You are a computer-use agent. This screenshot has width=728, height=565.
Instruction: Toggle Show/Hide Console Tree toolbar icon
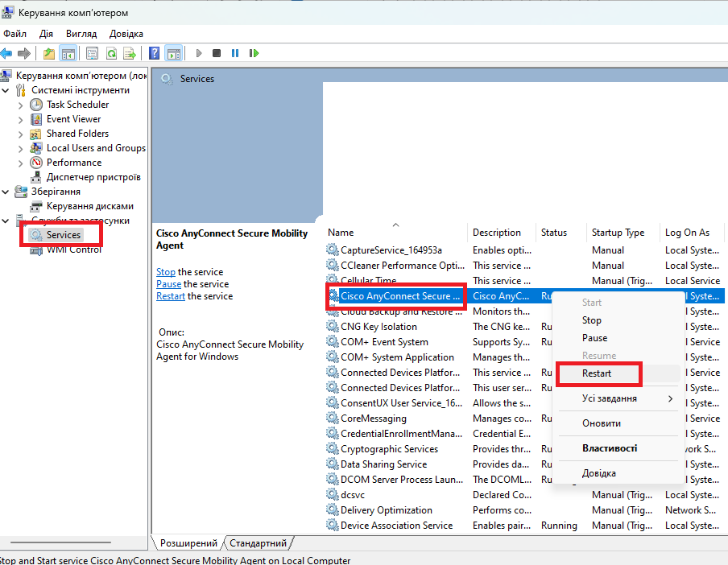tap(68, 53)
